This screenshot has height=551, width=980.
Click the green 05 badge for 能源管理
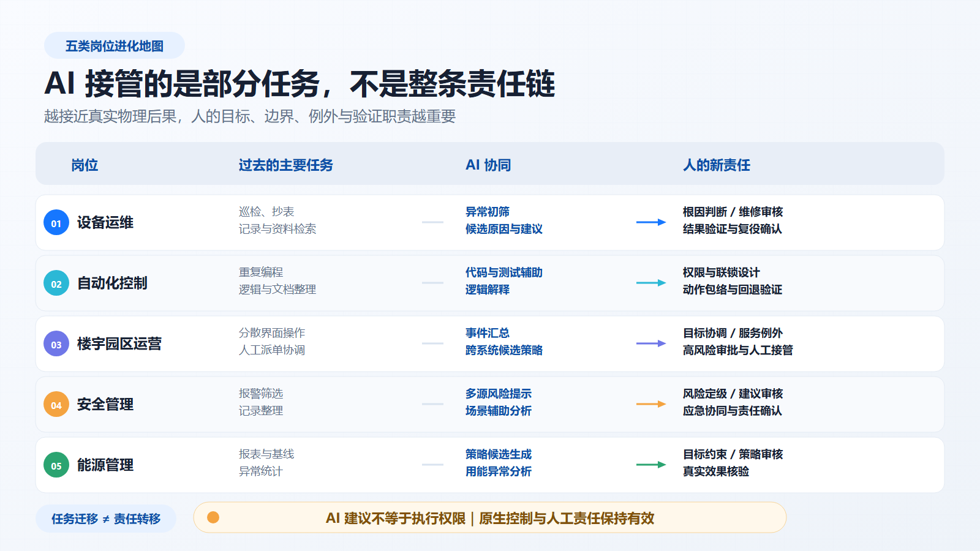click(56, 465)
